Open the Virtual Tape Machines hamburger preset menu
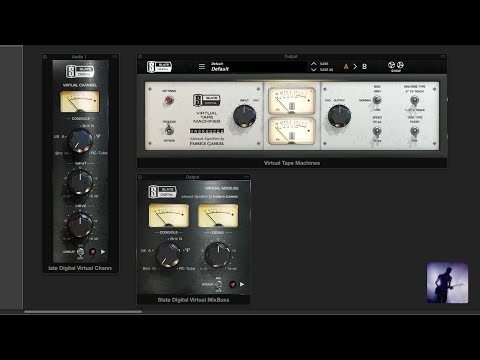The image size is (480, 360). [x=202, y=67]
